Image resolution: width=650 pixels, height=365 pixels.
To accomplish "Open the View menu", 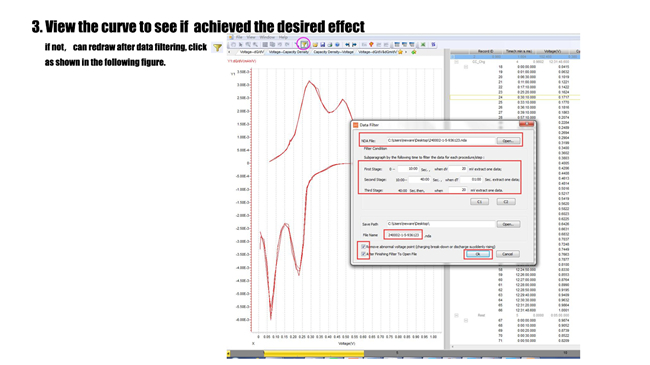I will coord(251,37).
